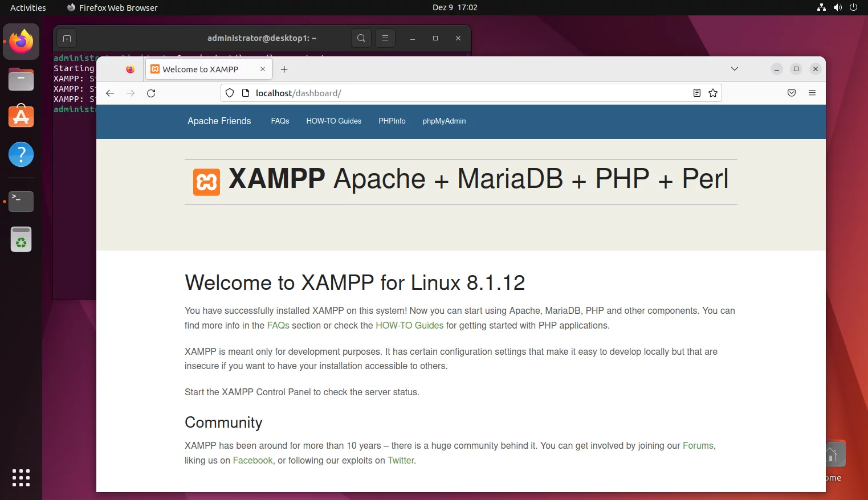Follow the FAQs link in the paragraph
The image size is (868, 500).
pyautogui.click(x=278, y=325)
